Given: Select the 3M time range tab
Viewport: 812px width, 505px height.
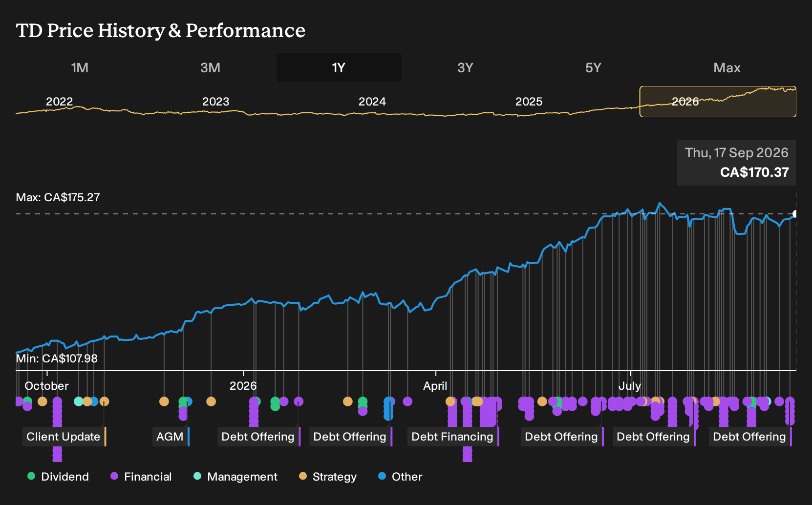Looking at the screenshot, I should (x=210, y=67).
